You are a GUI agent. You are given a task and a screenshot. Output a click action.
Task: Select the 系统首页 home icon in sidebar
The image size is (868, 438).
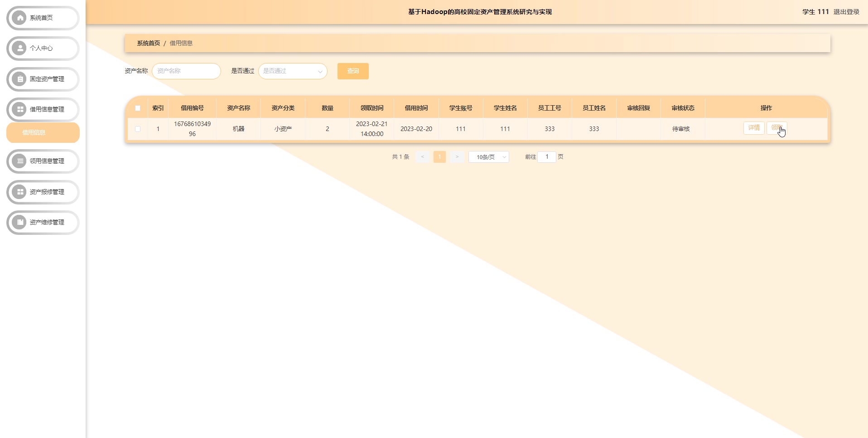(x=19, y=18)
